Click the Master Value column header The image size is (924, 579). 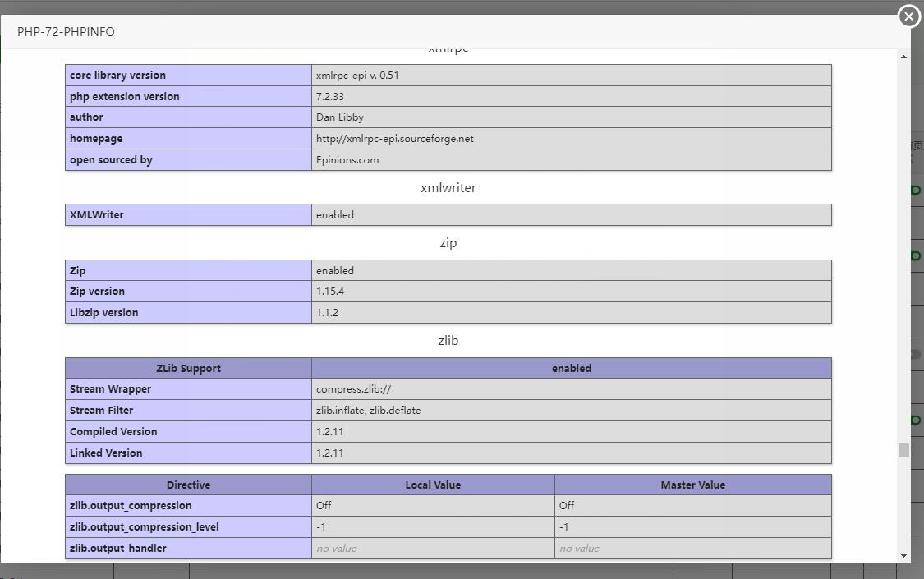point(692,485)
